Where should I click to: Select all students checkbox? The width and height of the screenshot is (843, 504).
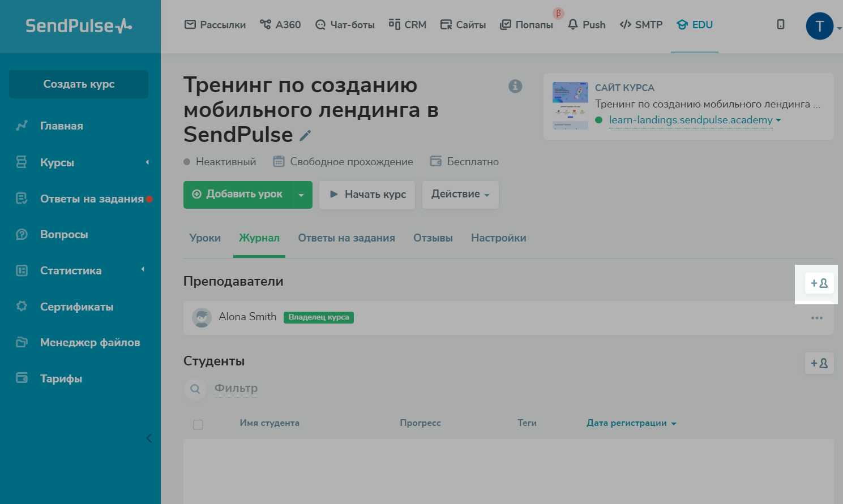tap(198, 424)
